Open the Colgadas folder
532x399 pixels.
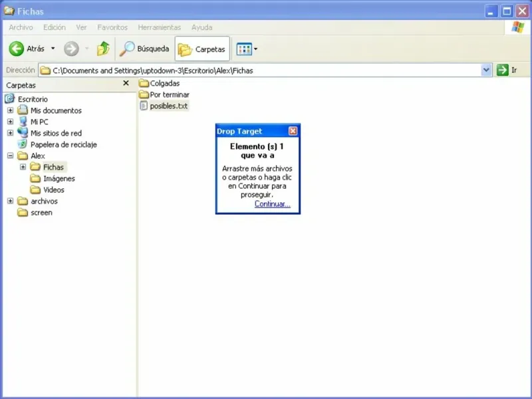point(160,83)
